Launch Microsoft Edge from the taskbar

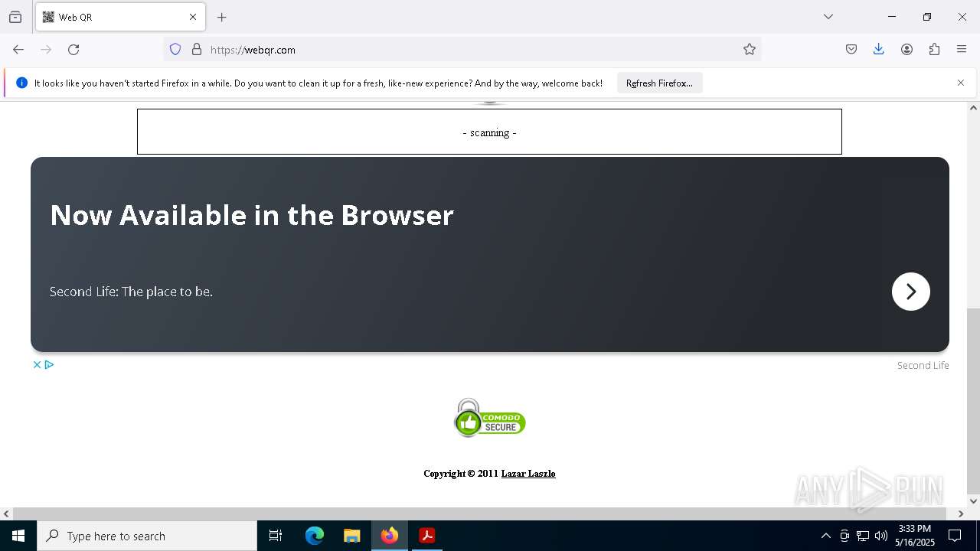click(315, 536)
